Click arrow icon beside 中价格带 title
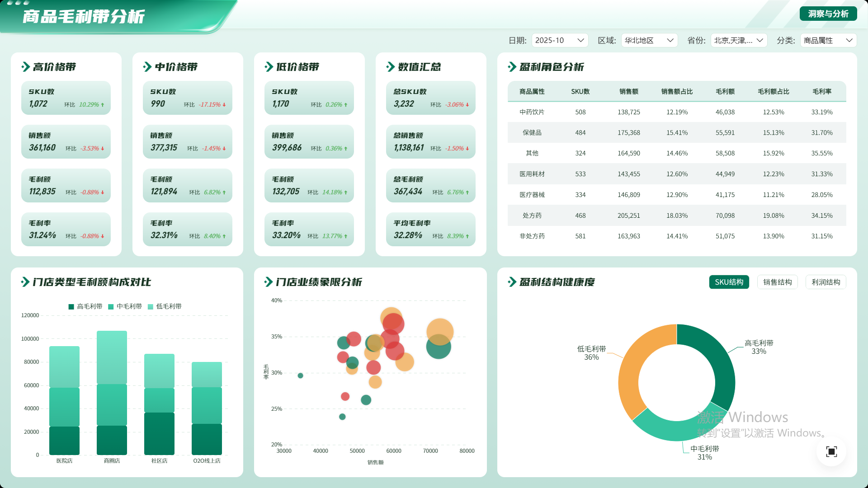 147,67
